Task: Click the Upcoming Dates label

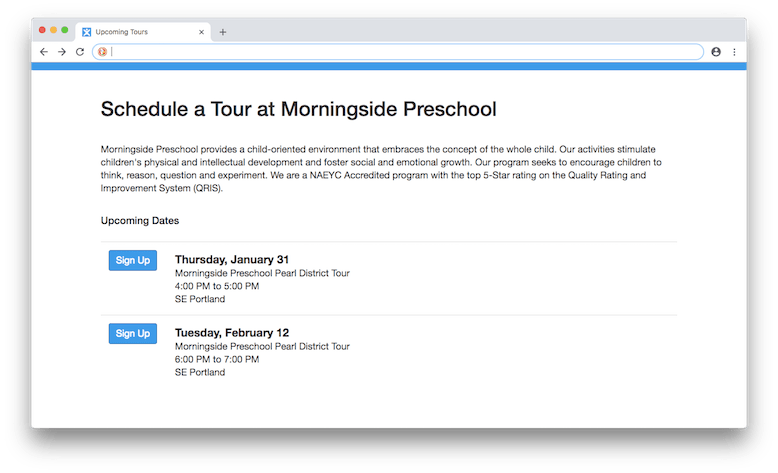Action: click(140, 220)
